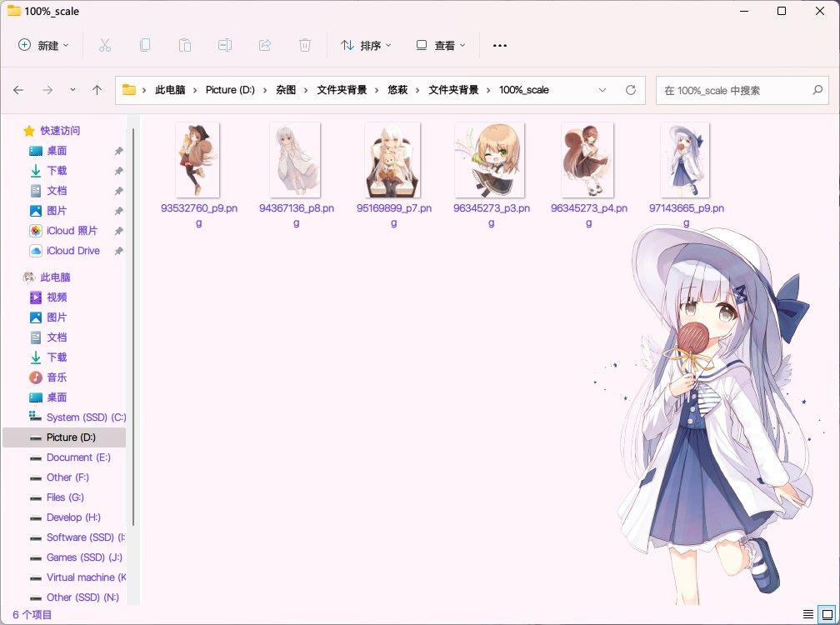Open the 排序 sort dropdown
Viewport: 840px width, 625px height.
[x=367, y=46]
